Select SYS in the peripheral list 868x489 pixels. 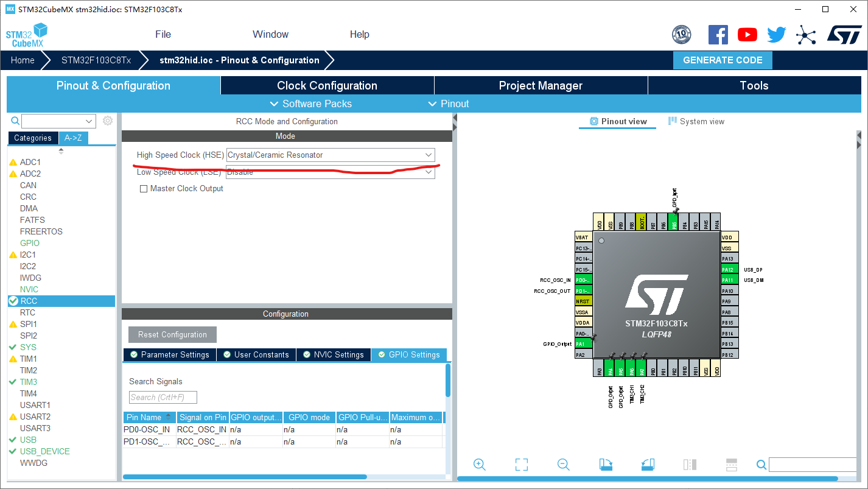tap(28, 347)
